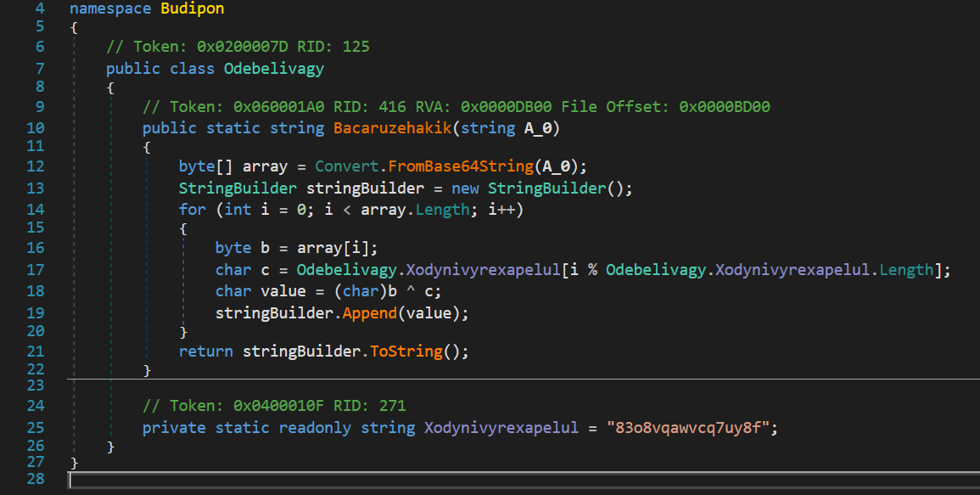The height and width of the screenshot is (495, 980).
Task: Click the Budipon namespace name
Action: click(192, 10)
